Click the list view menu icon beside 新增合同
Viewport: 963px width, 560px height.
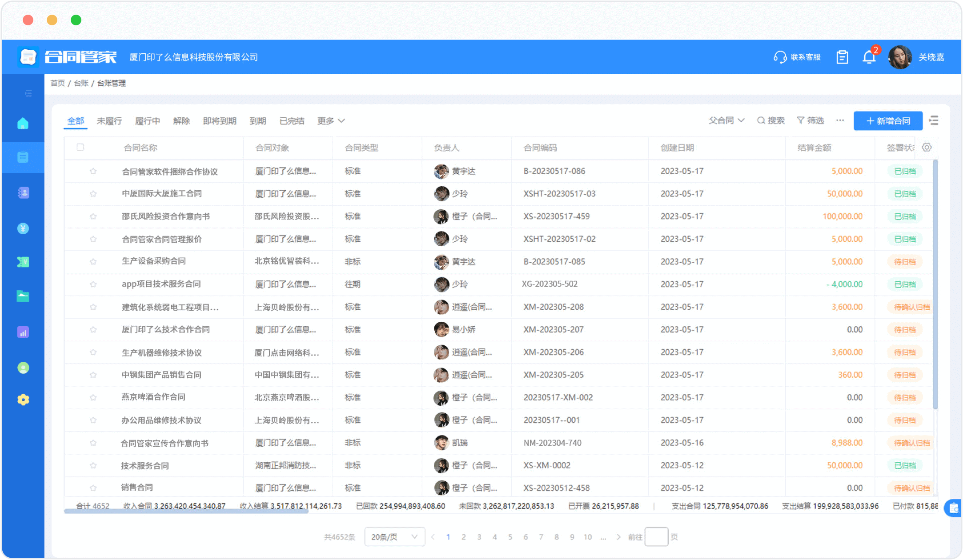934,120
